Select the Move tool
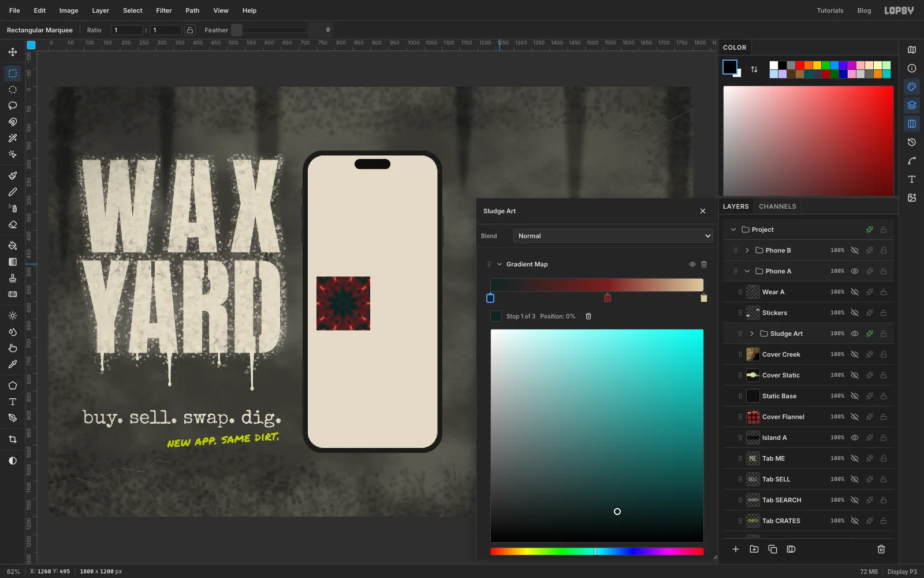This screenshot has height=578, width=924. 13,52
